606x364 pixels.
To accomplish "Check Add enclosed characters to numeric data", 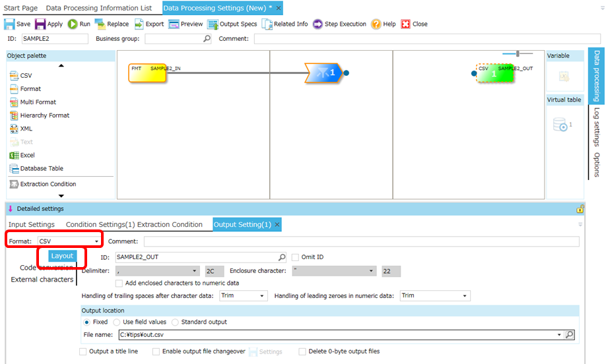I will coord(119,283).
